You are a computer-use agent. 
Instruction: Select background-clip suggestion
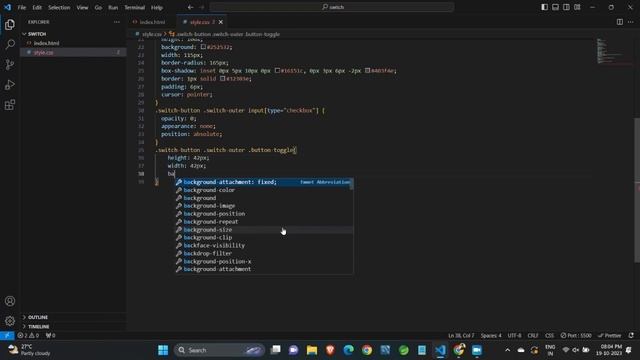click(x=264, y=238)
